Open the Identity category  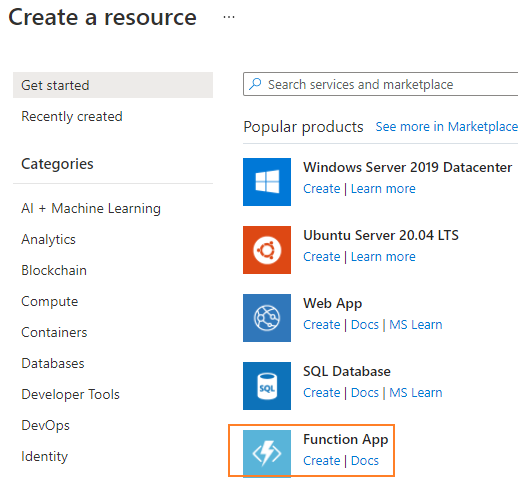click(44, 456)
